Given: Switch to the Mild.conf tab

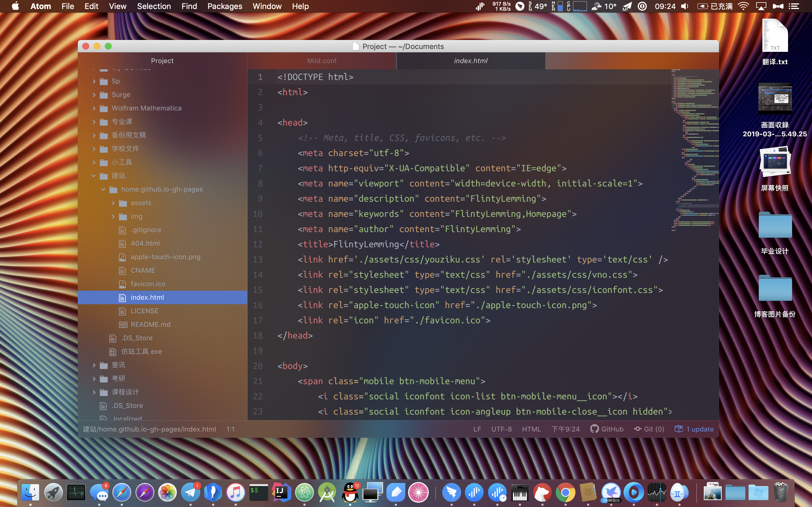Looking at the screenshot, I should [x=321, y=61].
